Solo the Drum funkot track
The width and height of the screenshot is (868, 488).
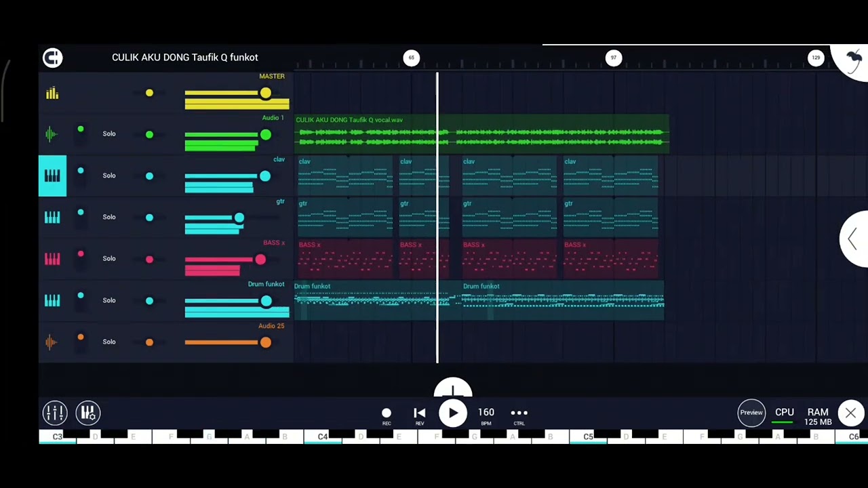(109, 300)
